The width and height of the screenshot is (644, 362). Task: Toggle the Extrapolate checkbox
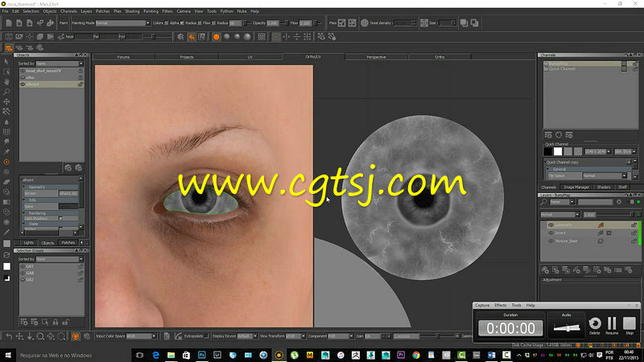(206, 336)
